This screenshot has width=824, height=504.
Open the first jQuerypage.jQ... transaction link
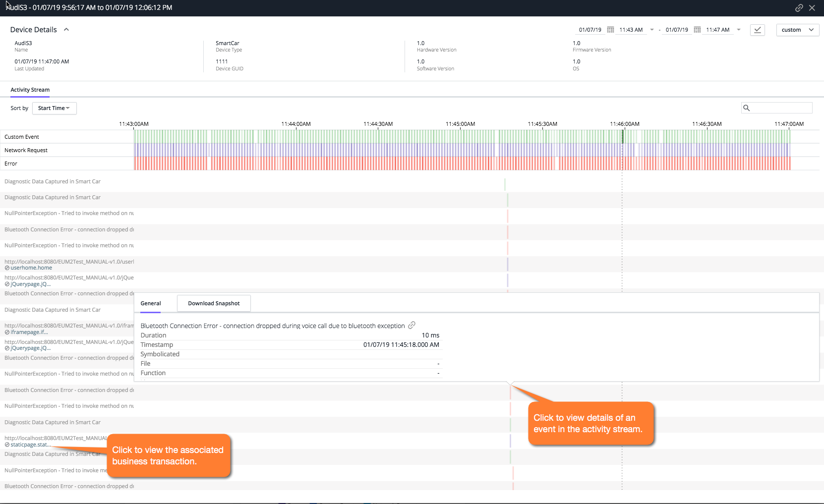[31, 284]
